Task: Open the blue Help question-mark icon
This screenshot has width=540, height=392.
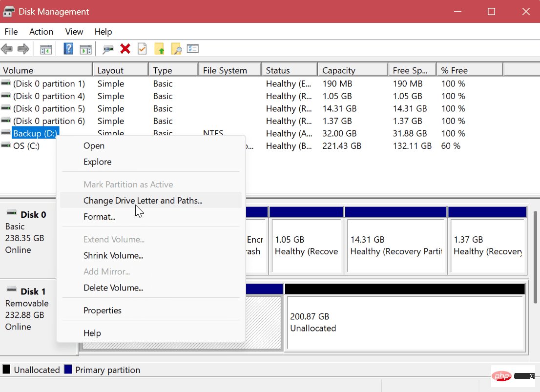Action: click(x=68, y=49)
